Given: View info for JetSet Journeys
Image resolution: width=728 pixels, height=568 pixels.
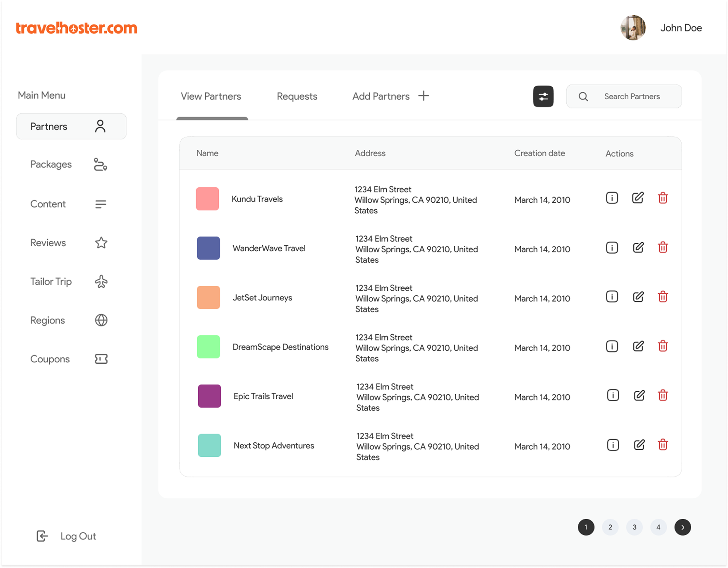Looking at the screenshot, I should click(x=612, y=297).
